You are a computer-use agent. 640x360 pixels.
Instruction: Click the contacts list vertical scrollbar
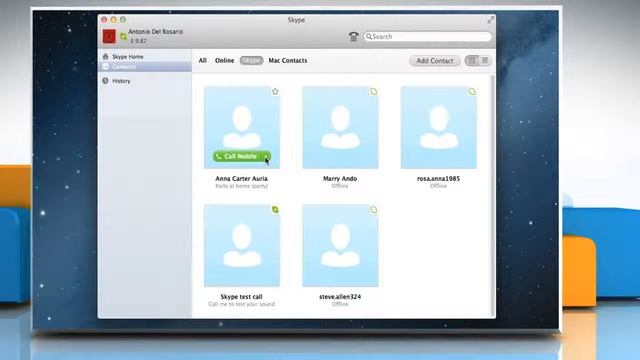(x=493, y=196)
